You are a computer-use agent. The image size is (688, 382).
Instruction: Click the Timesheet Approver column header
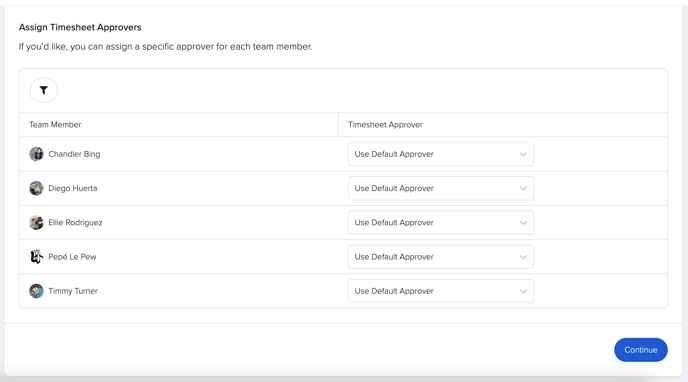pyautogui.click(x=385, y=125)
